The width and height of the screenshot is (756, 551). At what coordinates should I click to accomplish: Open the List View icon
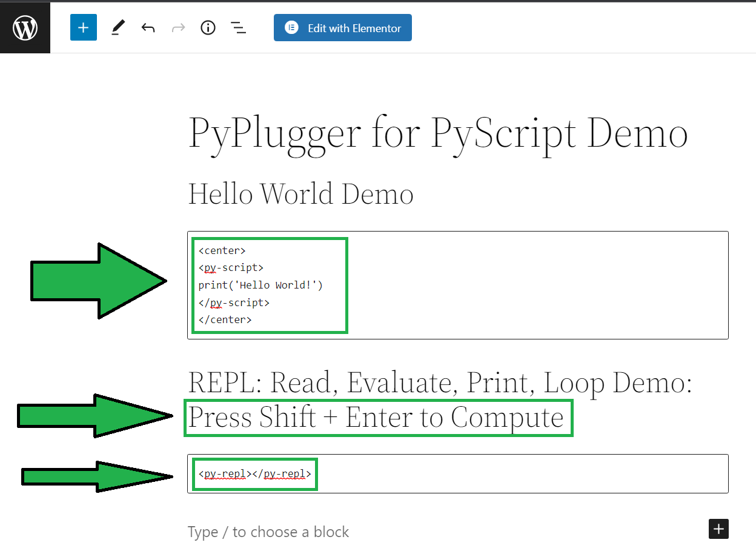coord(238,28)
